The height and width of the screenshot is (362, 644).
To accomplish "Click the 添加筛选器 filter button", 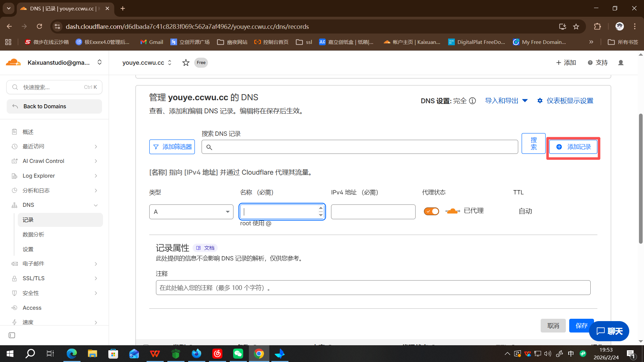I will 172,147.
